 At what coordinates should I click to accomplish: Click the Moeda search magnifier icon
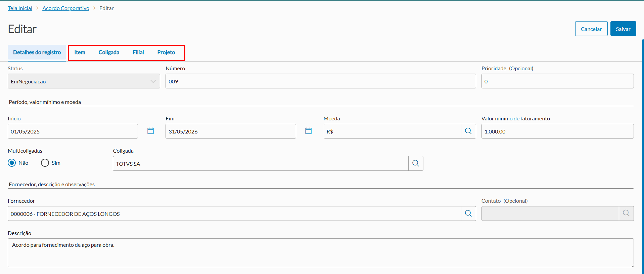point(468,131)
